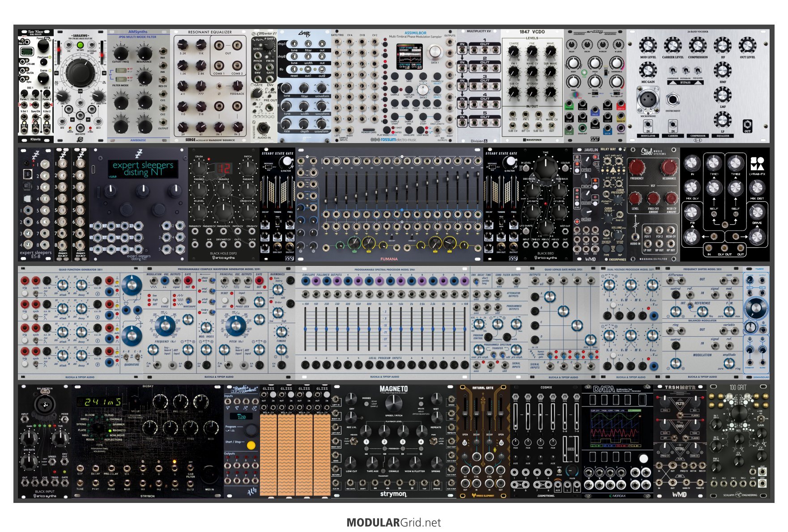This screenshot has width=788, height=532.
Task: Flip the EQUALIZER bypass toggle on the vocoder
Action: pos(698,71)
